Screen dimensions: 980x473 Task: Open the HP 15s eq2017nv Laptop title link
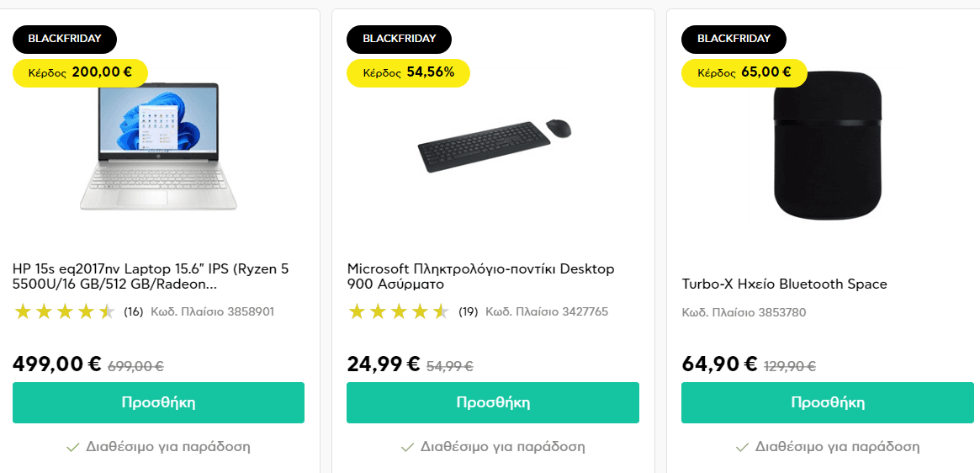151,277
